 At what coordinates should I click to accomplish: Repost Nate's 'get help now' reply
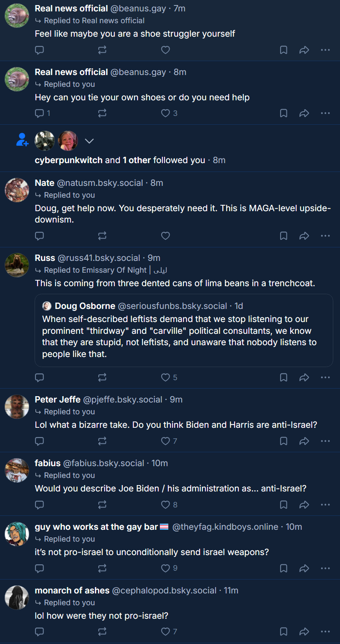(102, 236)
